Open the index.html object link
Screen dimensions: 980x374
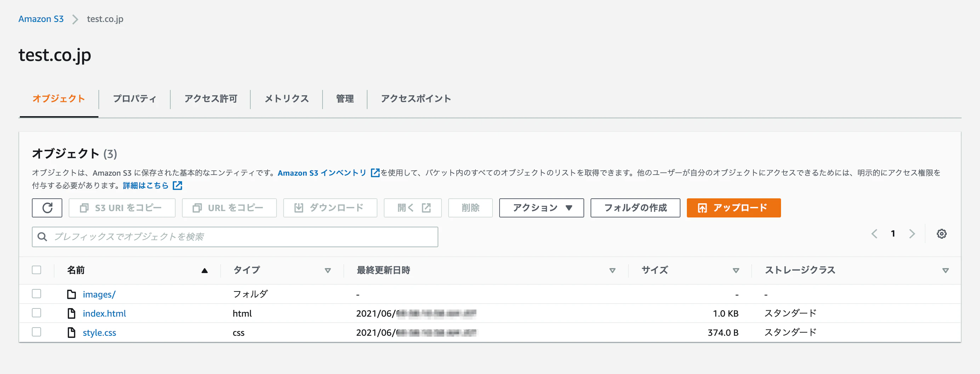[x=104, y=313]
